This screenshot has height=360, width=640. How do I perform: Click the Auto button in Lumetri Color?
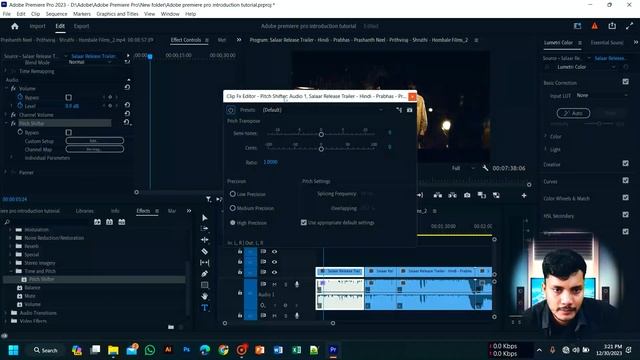pos(573,113)
